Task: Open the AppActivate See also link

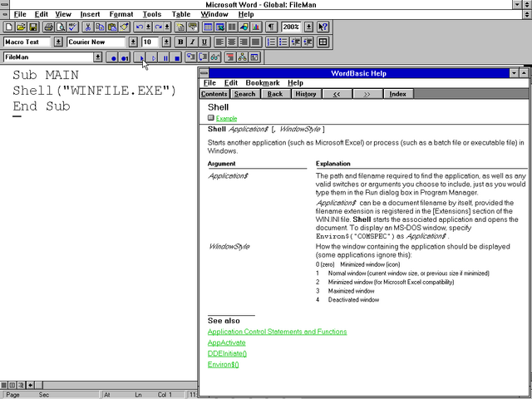Action: (x=227, y=342)
